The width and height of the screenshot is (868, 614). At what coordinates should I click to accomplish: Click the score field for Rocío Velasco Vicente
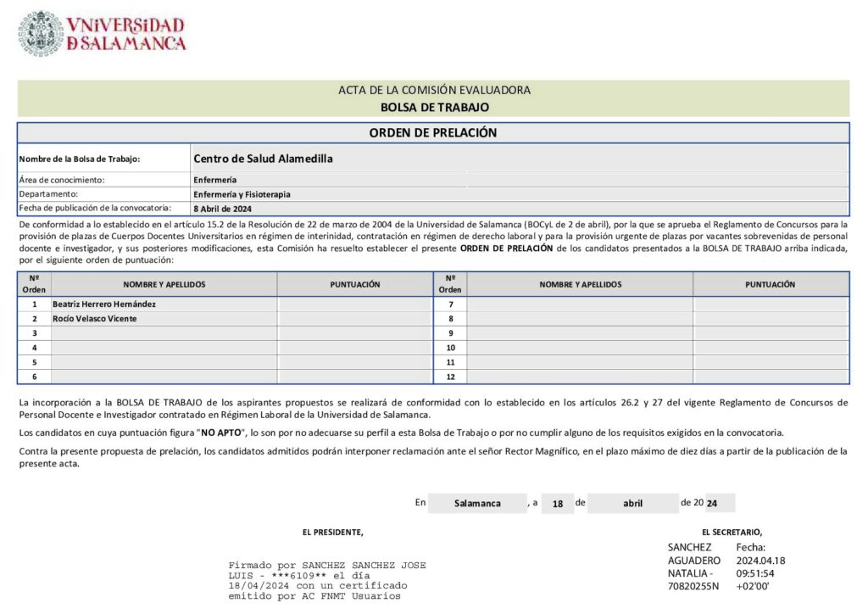pos(355,318)
